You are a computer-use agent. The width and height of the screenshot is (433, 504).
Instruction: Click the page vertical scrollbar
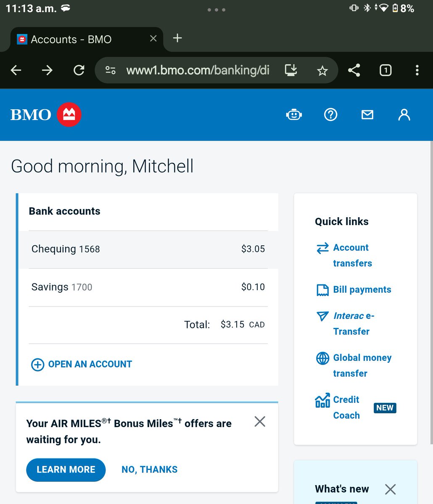[431, 292]
